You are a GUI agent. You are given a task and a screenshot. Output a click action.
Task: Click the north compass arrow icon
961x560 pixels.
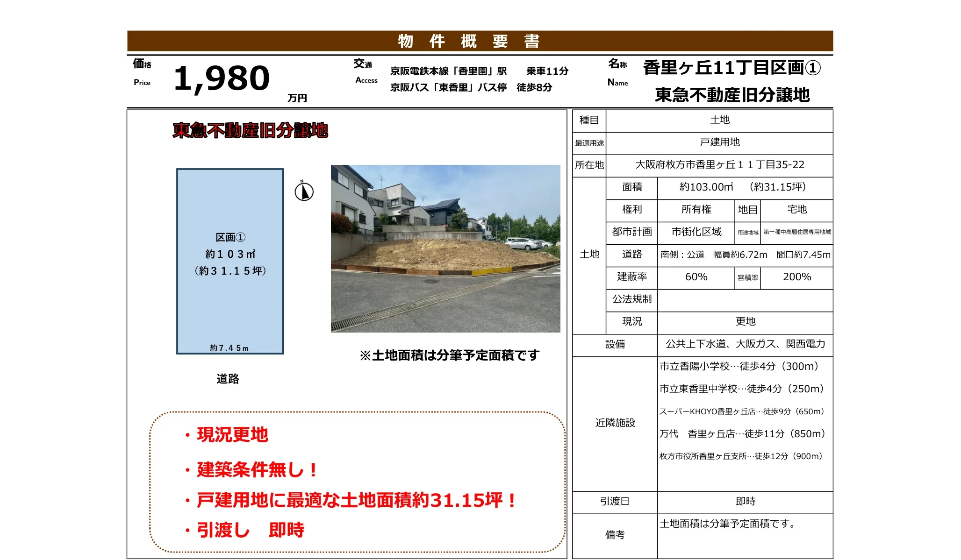pos(304,191)
